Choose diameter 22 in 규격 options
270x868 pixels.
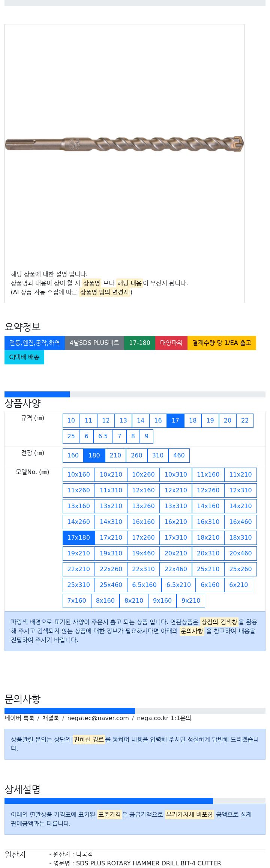[x=245, y=421]
